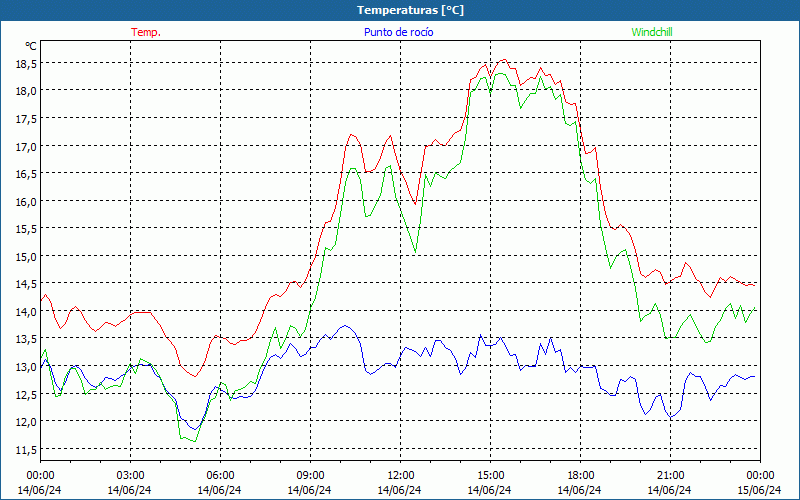Select the green 'Windchill' legend label
800x500 pixels.
point(652,32)
